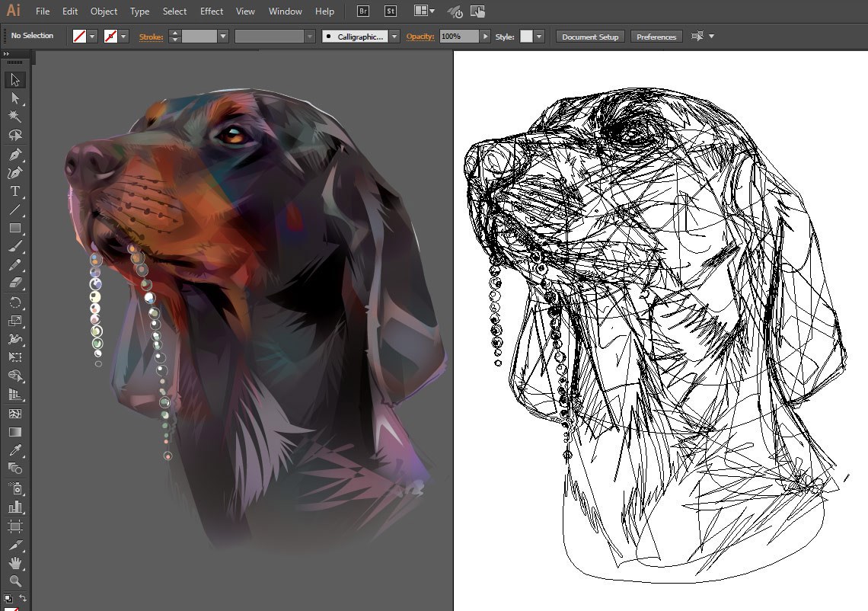Screen dimensions: 868x611
Task: Open Adobe Bridge with Br icon
Action: [x=363, y=11]
